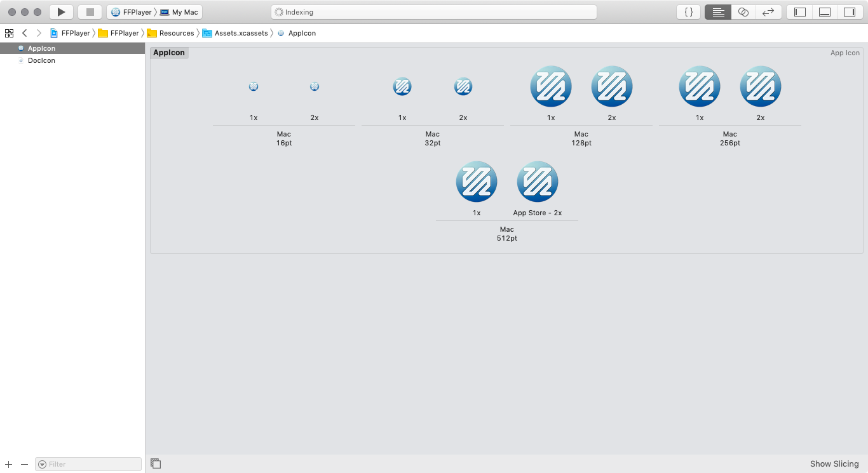Toggle the Navigator panel
The image size is (868, 473).
pos(800,12)
